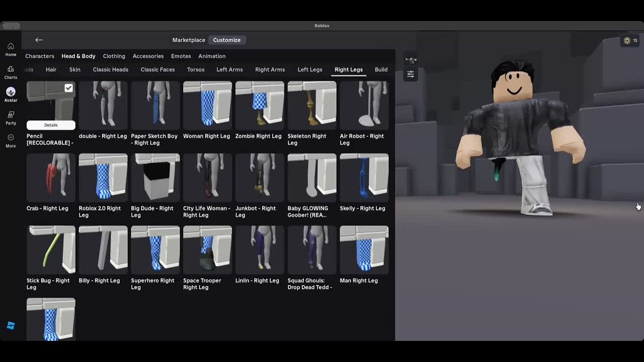The width and height of the screenshot is (644, 362).
Task: Click the "Pencil [RECOLORABLE] -" item name
Action: 50,139
